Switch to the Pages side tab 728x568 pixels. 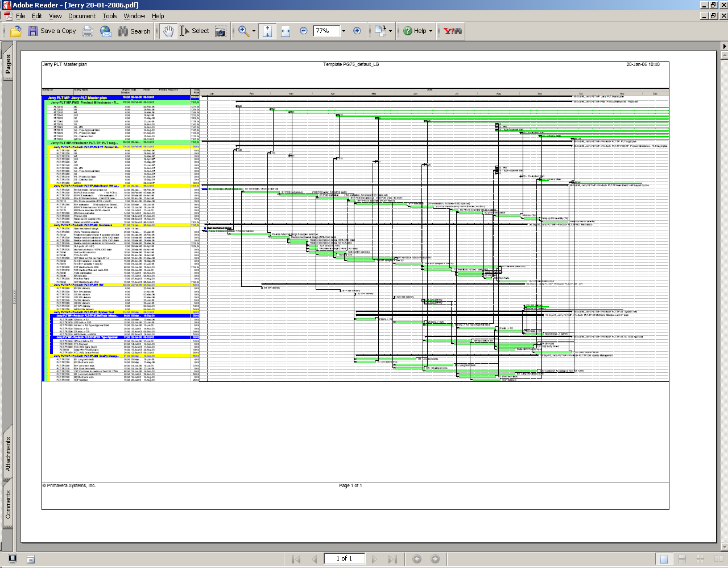(8, 64)
